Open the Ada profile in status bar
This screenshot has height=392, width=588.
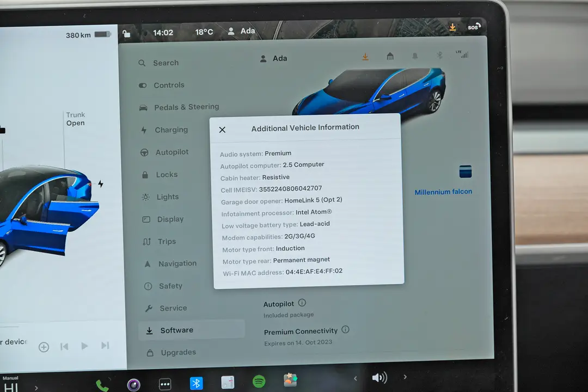[x=242, y=31]
